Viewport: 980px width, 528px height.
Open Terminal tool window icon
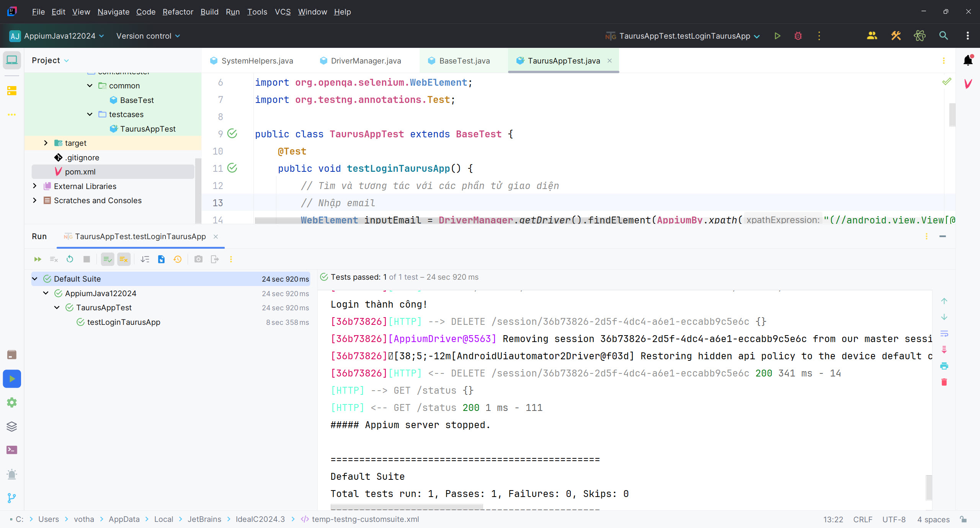pos(12,450)
